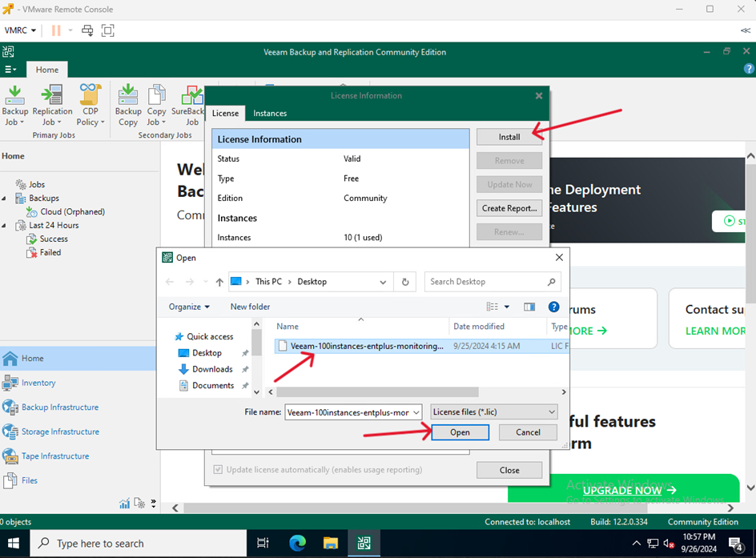Click the help icon in Open dialog
756x558 pixels.
tap(553, 307)
